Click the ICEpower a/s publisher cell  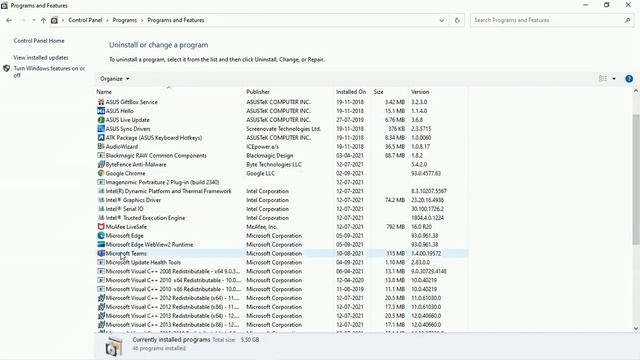point(262,147)
